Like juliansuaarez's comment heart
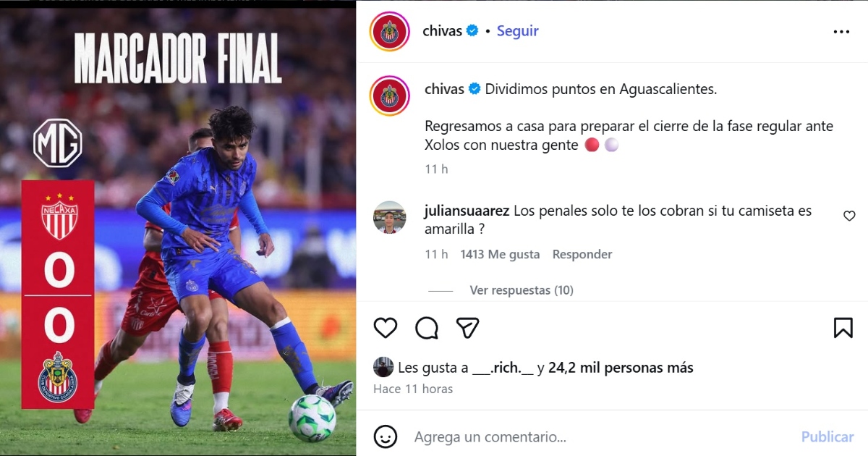This screenshot has width=868, height=456. 849,216
